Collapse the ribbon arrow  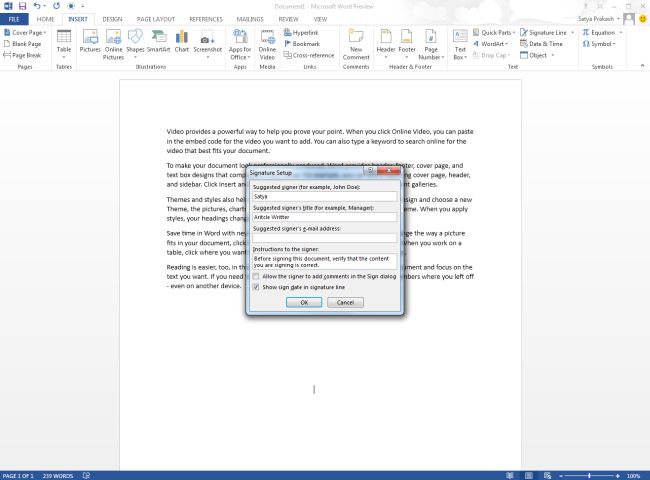click(643, 65)
